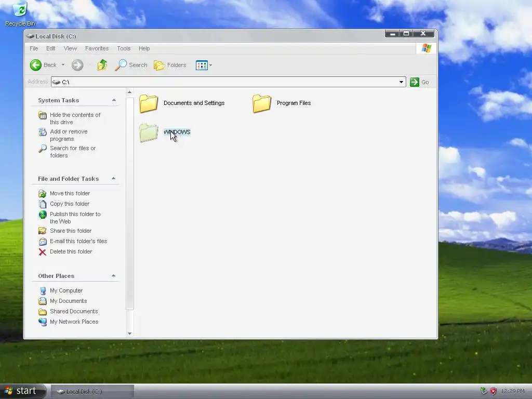The image size is (532, 399).
Task: Open My Computer from Other Places
Action: (x=66, y=290)
